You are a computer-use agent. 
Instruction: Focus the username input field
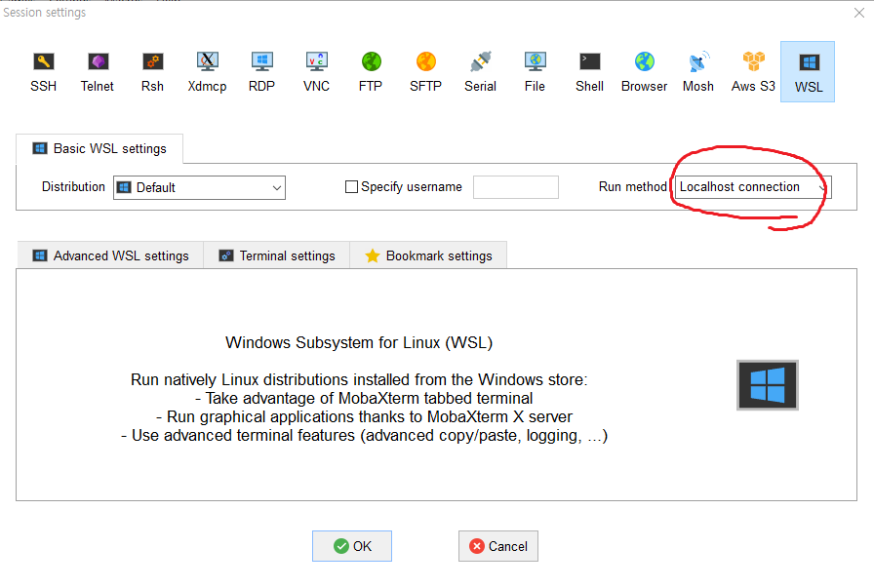516,186
